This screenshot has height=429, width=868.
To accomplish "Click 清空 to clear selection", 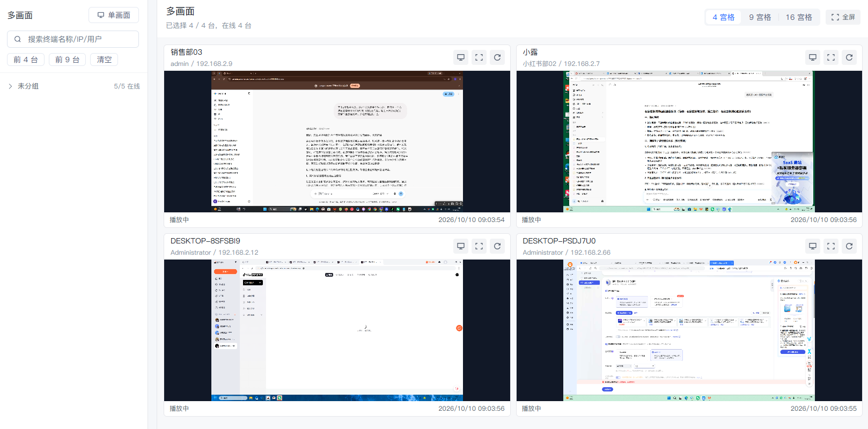I will tap(104, 60).
